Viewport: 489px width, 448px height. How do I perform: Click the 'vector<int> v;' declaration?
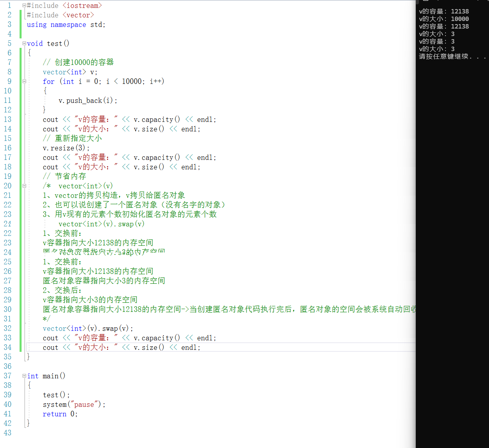[70, 72]
